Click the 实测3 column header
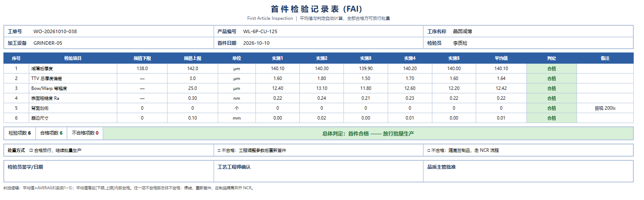 [366, 58]
